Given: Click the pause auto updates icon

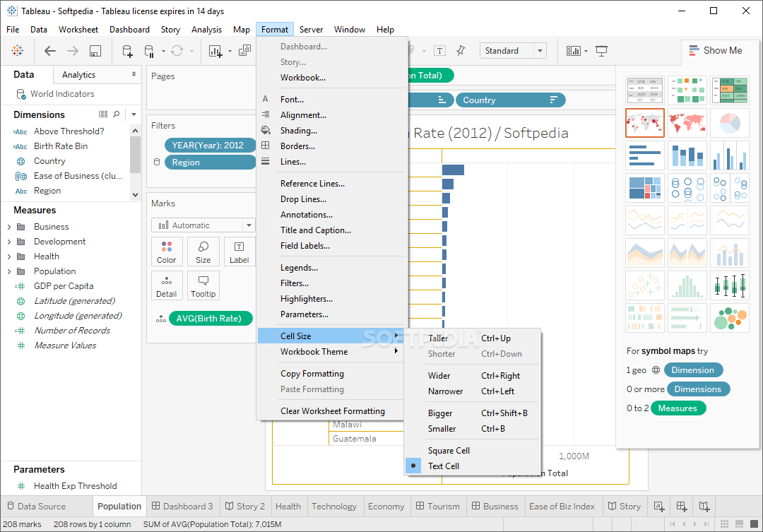Looking at the screenshot, I should coord(149,51).
